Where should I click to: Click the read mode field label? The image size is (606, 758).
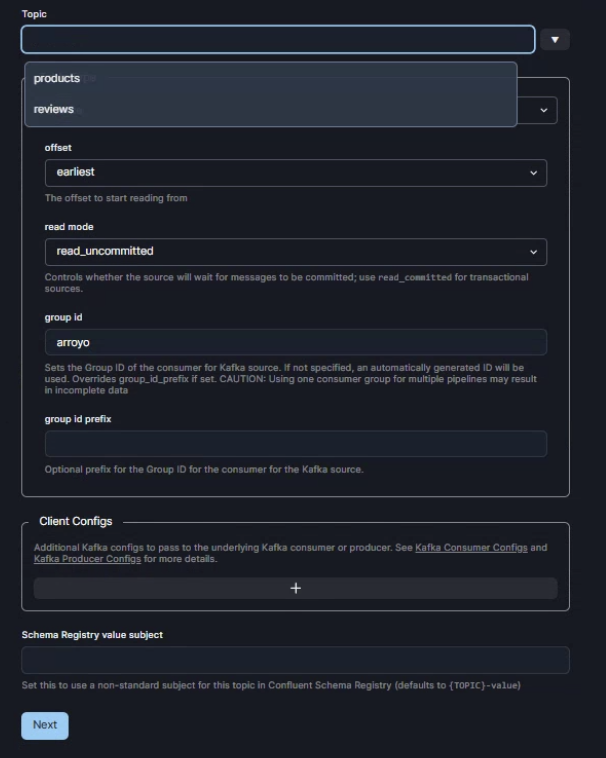[69, 227]
